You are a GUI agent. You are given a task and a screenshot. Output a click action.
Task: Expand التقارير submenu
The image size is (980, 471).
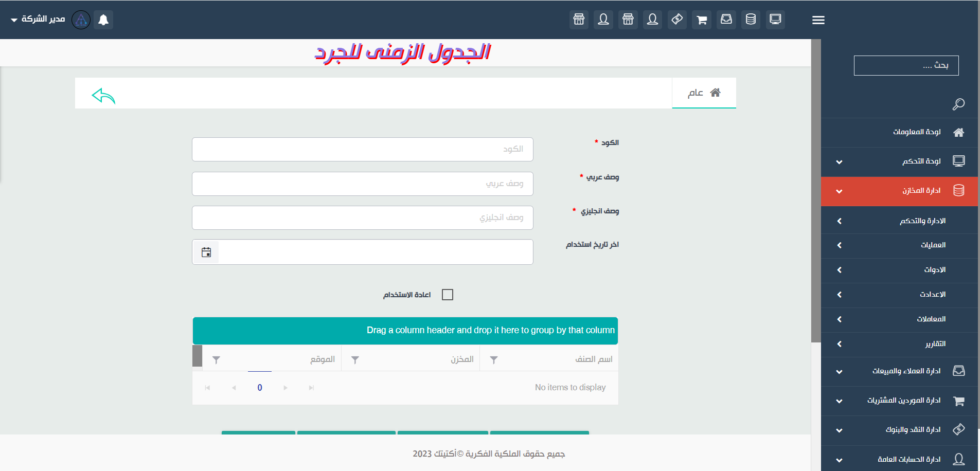tap(899, 345)
